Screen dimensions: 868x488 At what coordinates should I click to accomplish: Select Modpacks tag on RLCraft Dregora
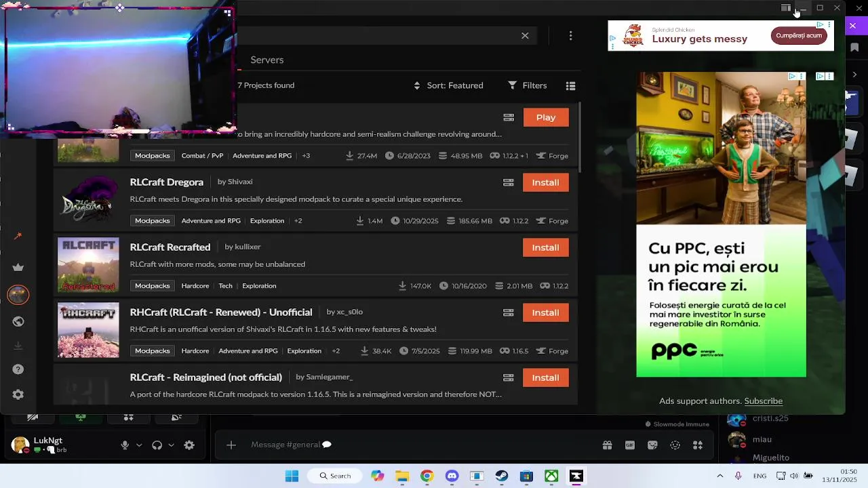153,220
